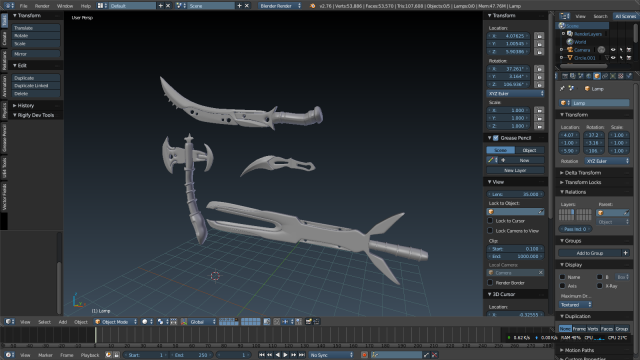
Task: Enable Lock Camera to View checkbox
Action: click(x=490, y=231)
